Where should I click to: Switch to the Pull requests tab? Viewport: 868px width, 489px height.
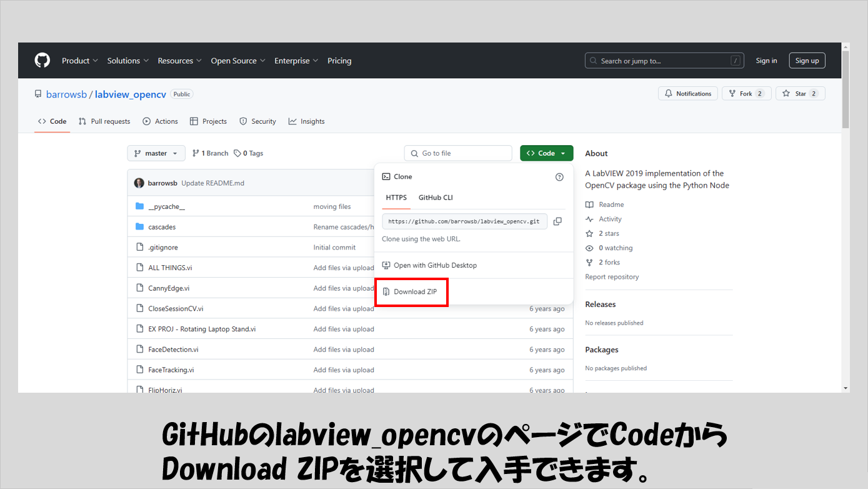104,121
